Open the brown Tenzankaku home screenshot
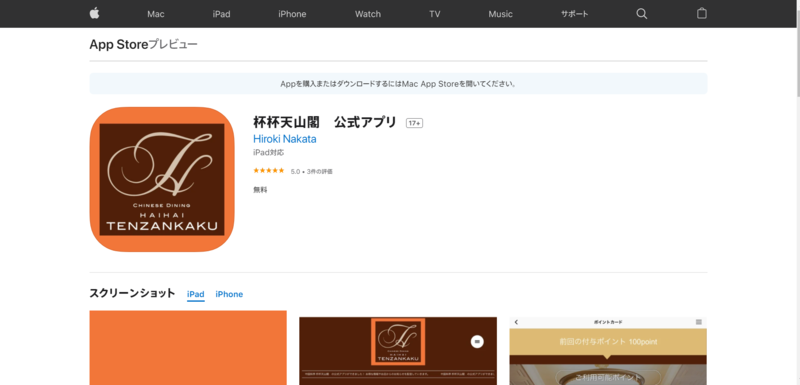Viewport: 800px width, 385px height. pos(398,351)
